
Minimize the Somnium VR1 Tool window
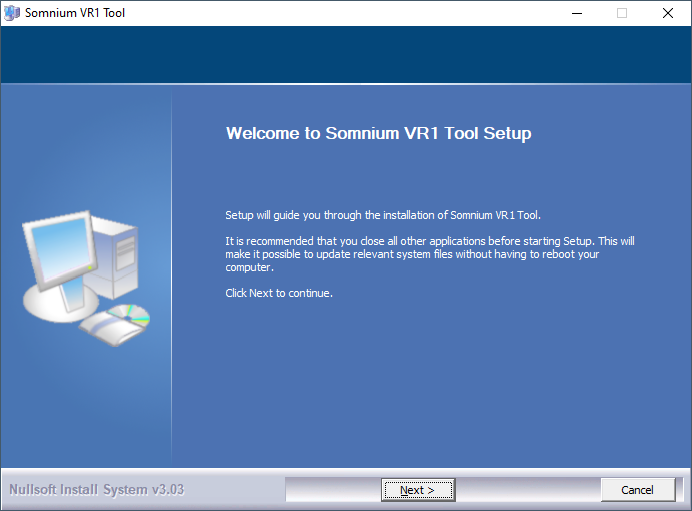(x=577, y=13)
